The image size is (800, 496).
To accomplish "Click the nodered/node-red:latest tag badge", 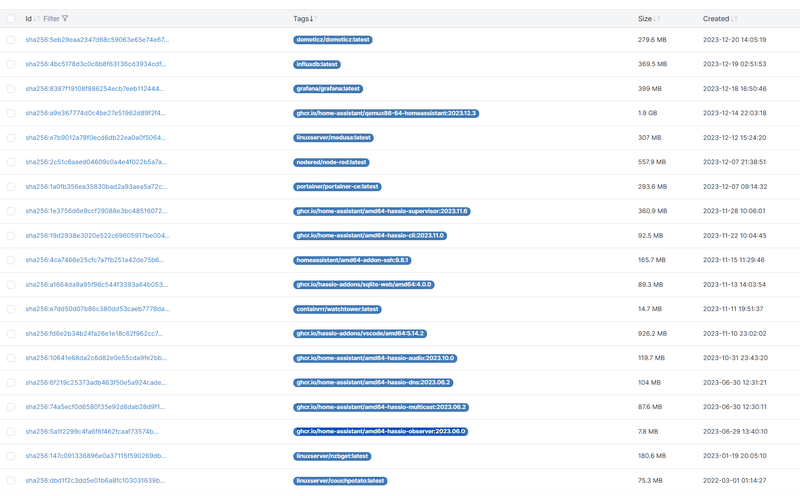I will [331, 162].
